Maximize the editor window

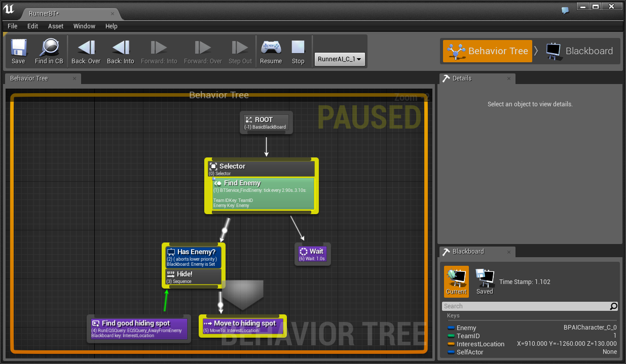595,7
